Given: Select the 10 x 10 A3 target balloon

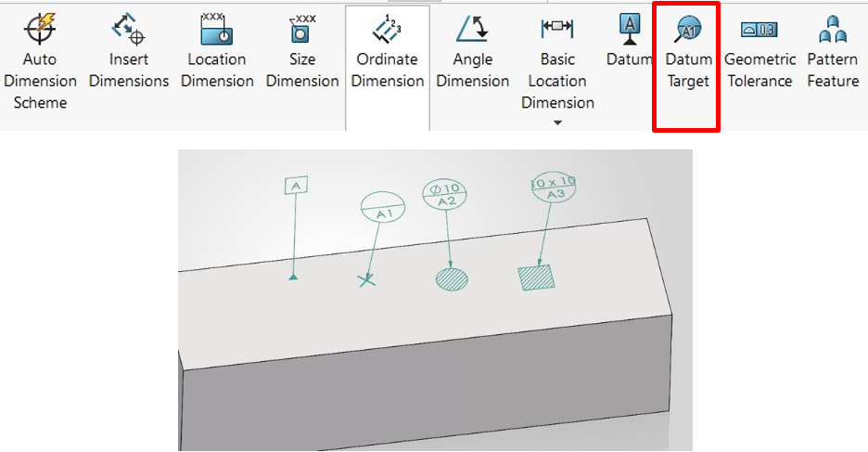Looking at the screenshot, I should (554, 187).
